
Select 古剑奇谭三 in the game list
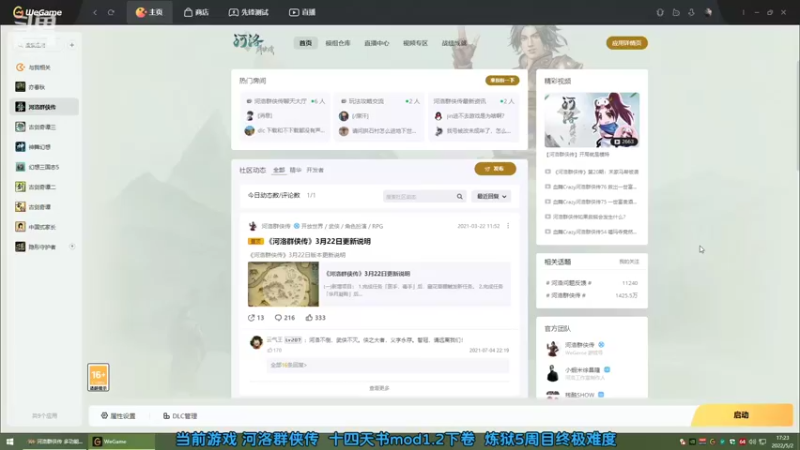[x=44, y=127]
